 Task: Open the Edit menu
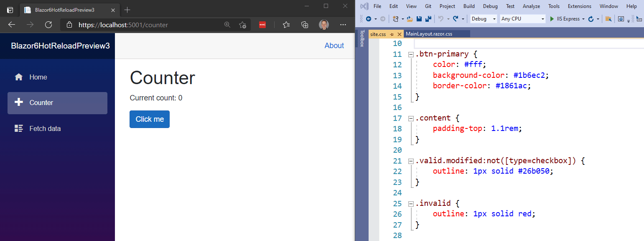[x=394, y=6]
